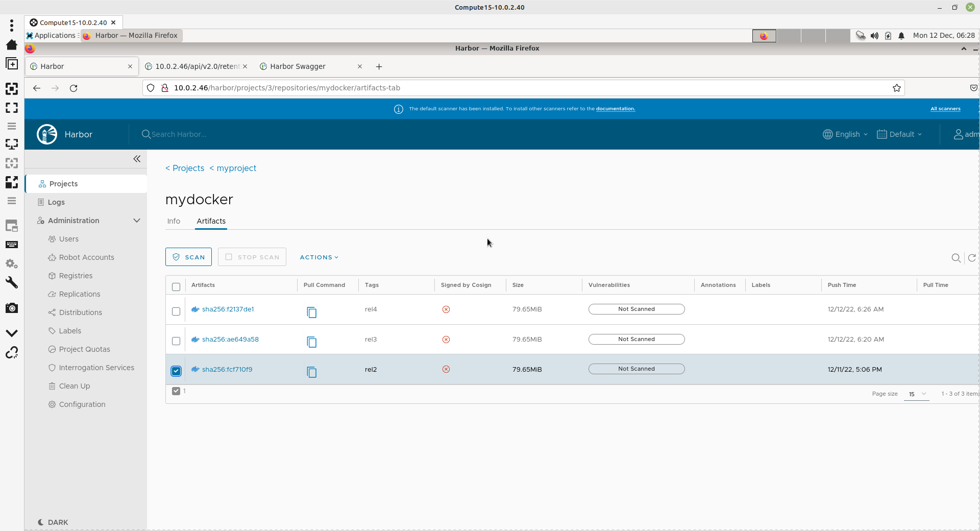Reload the page in Firefox
Viewport: 980px width, 531px height.
[x=73, y=88]
